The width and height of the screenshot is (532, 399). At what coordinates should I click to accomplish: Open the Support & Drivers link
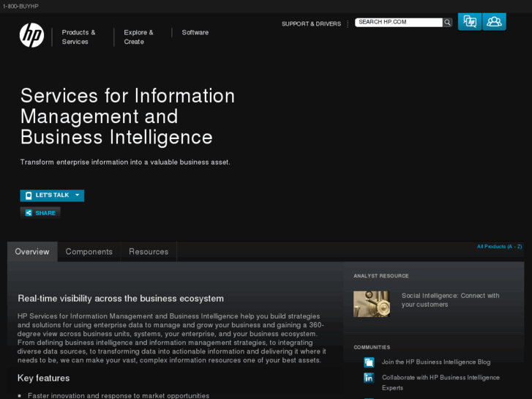pyautogui.click(x=311, y=23)
